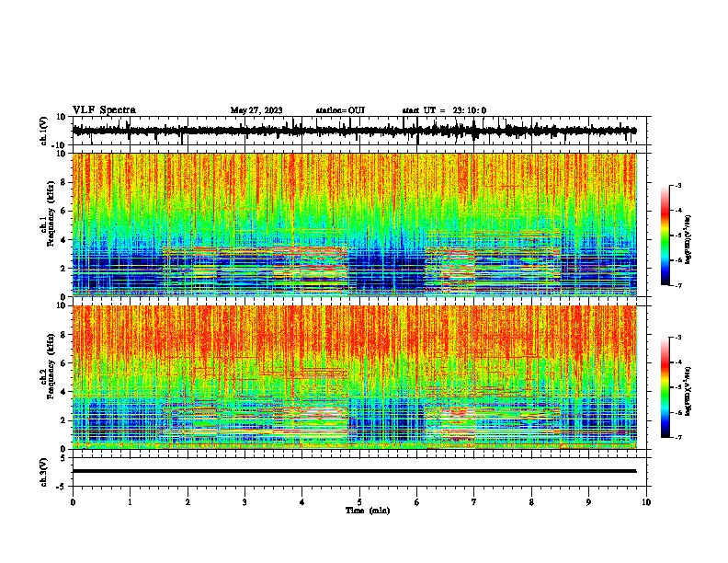
Task: Click the ch.3 flat black trace line
Action: click(x=355, y=471)
